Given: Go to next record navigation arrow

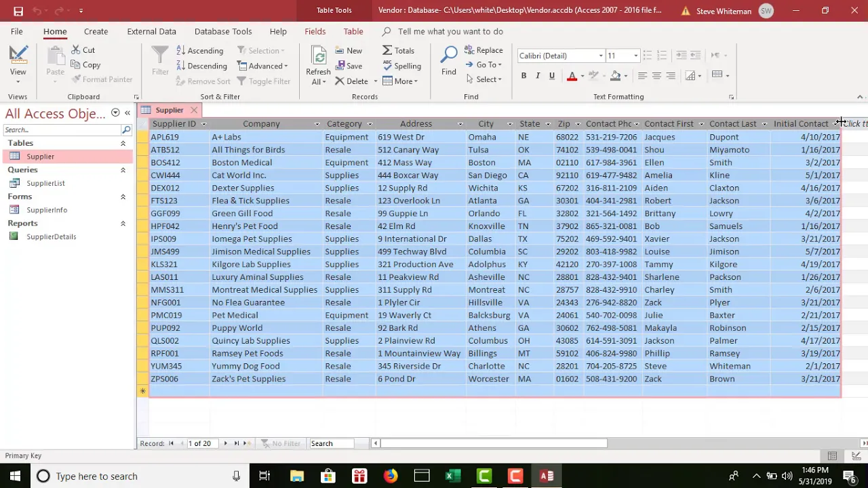Looking at the screenshot, I should click(x=226, y=443).
